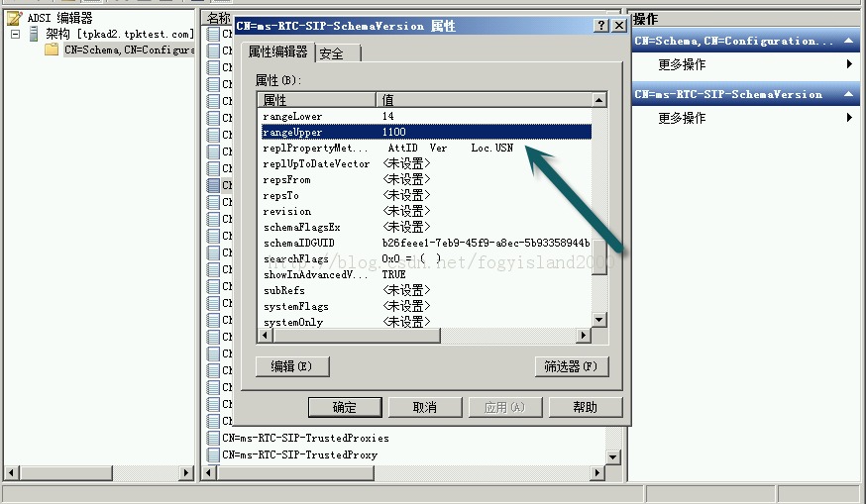Select the systemFlags attribute row
Image resolution: width=866 pixels, height=504 pixels.
425,306
